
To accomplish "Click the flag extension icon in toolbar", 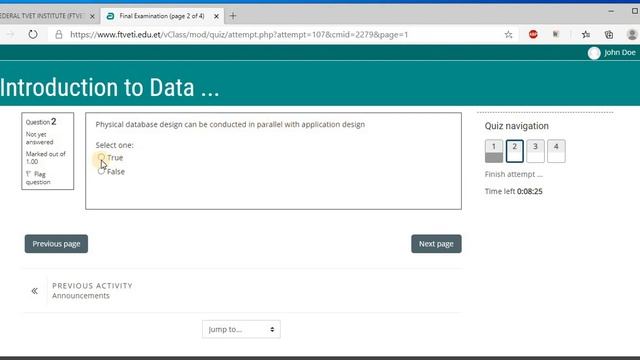I will pyautogui.click(x=556, y=35).
